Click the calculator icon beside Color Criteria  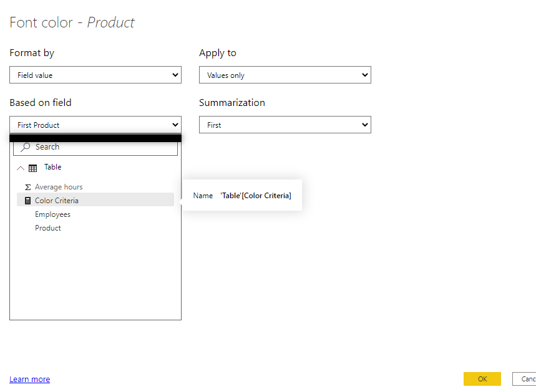[x=28, y=201]
